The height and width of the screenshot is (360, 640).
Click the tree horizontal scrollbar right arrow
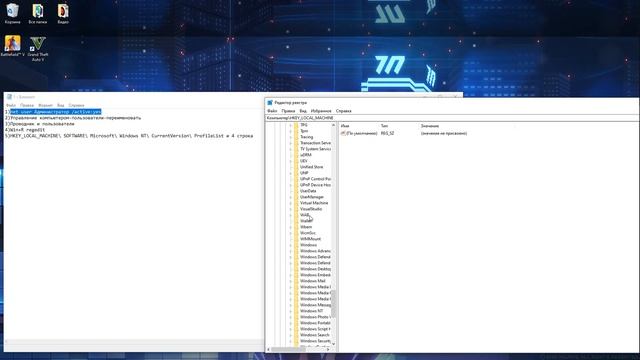coord(328,349)
